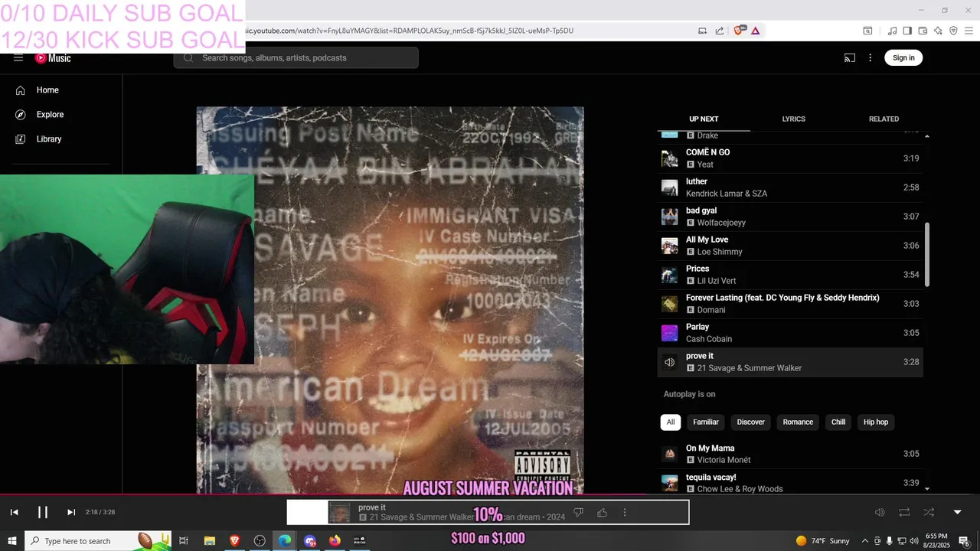Select the Romance filter chip
Viewport: 980px width, 551px height.
(x=798, y=422)
